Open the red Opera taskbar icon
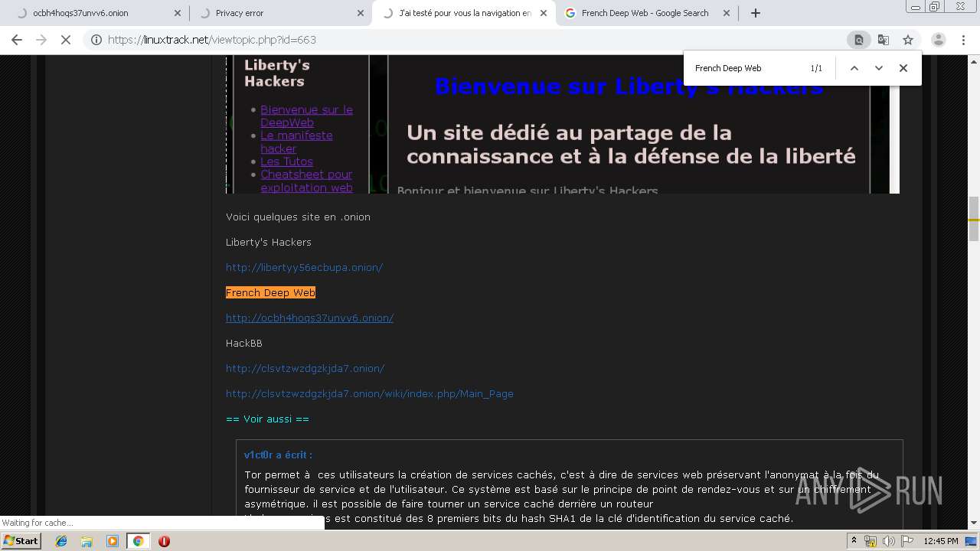This screenshot has height=551, width=980. pos(164,541)
